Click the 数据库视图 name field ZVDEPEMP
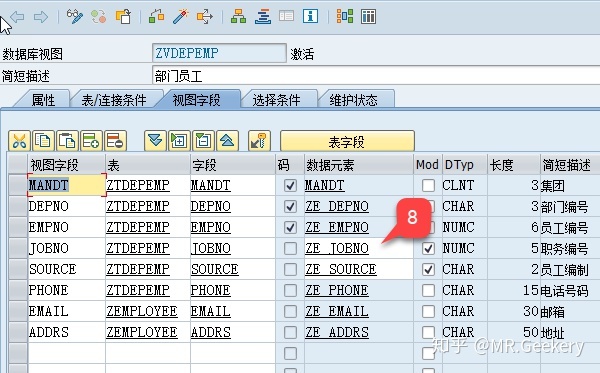The image size is (600, 373). point(219,53)
